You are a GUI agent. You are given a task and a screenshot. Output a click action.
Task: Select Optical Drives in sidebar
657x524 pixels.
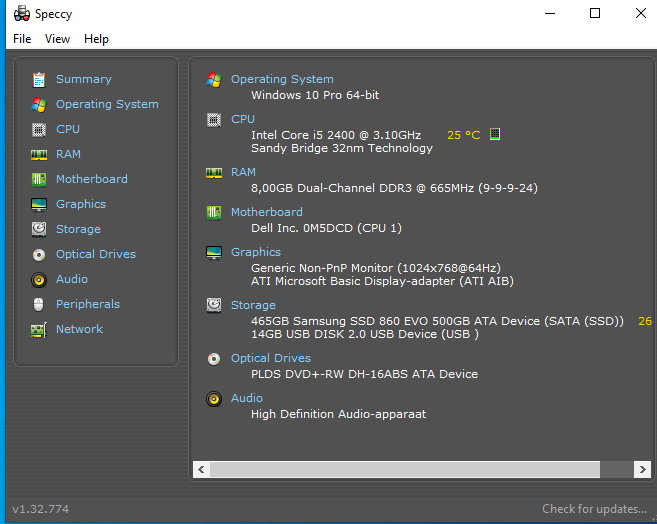click(x=96, y=254)
